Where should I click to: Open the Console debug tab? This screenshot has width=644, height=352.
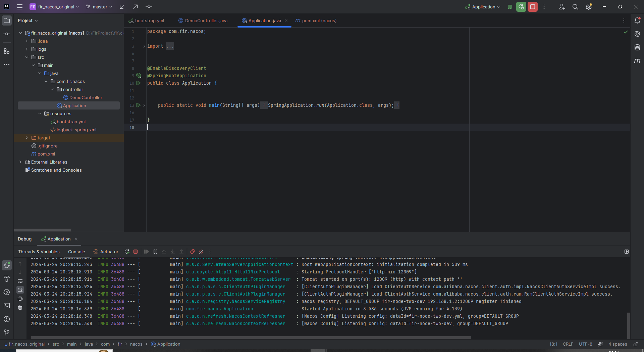point(76,252)
